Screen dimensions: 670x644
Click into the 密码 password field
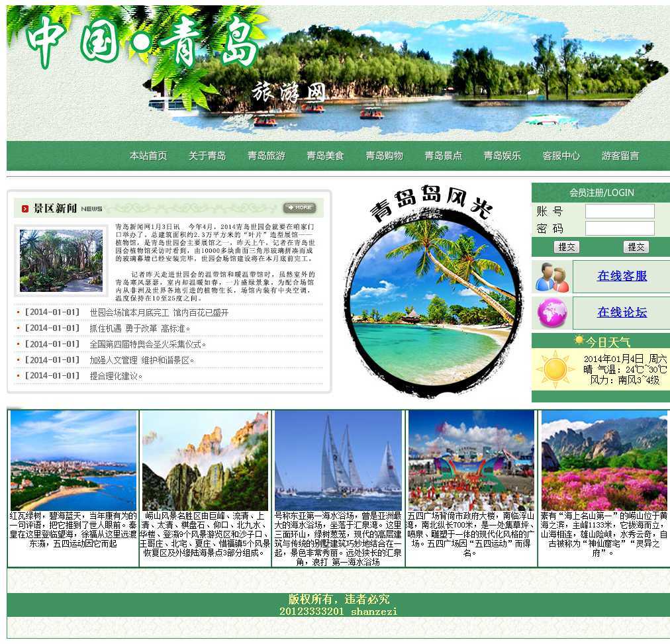coord(620,228)
